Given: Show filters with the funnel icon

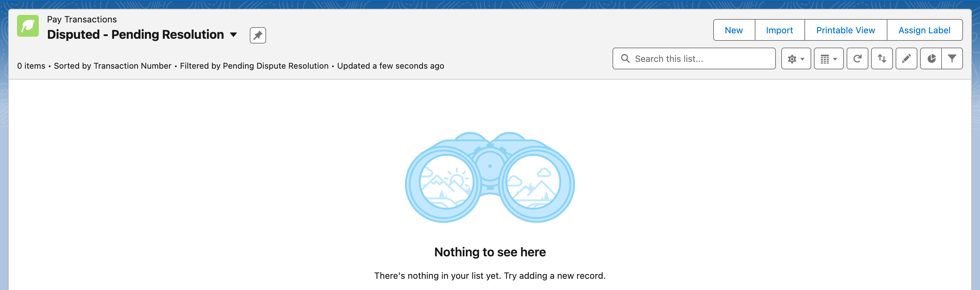Looking at the screenshot, I should coord(952,58).
